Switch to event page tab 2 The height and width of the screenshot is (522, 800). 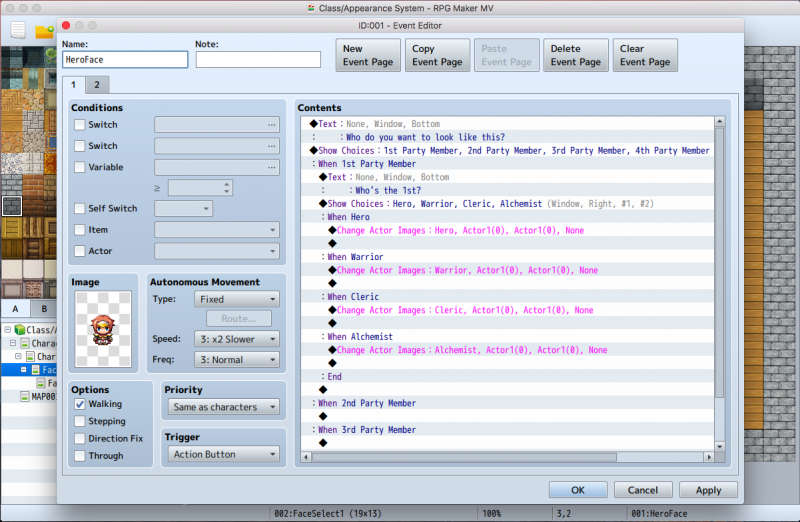[97, 85]
